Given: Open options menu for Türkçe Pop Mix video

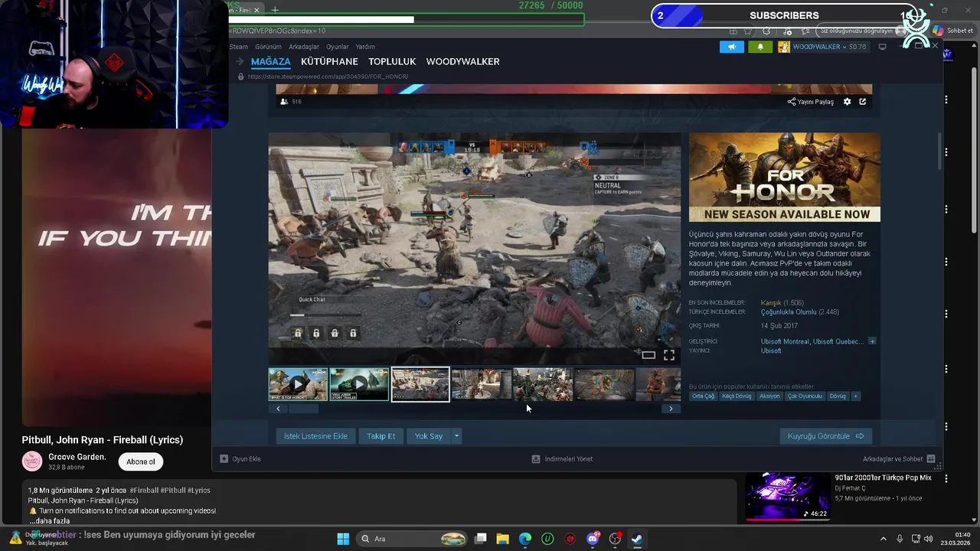Looking at the screenshot, I should pyautogui.click(x=946, y=478).
